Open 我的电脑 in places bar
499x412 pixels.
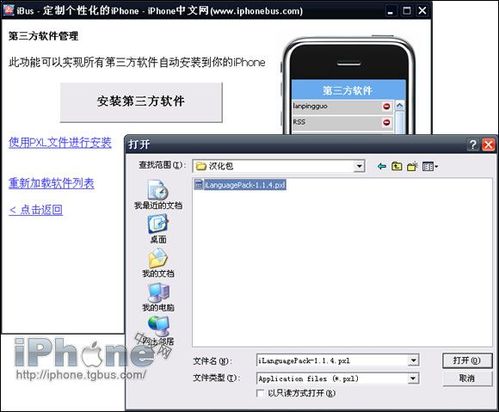[158, 297]
